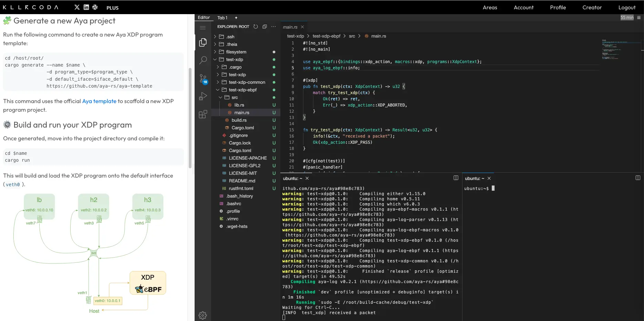Click the Slack icon in header
The image size is (644, 321).
[x=95, y=7]
